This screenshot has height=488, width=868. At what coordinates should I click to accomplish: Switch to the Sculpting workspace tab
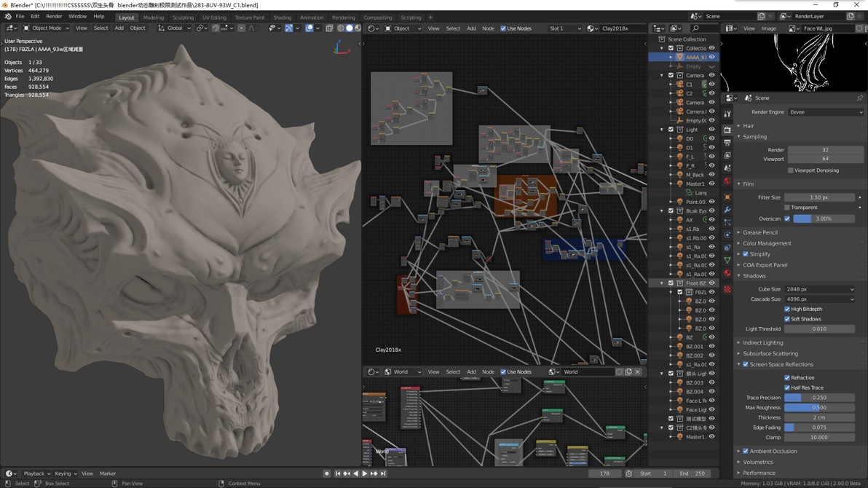[183, 17]
